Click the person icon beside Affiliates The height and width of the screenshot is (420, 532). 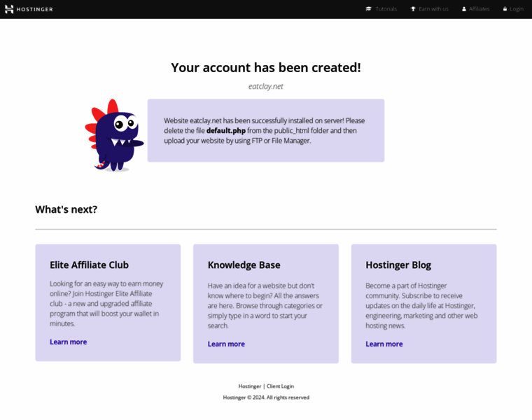point(464,9)
